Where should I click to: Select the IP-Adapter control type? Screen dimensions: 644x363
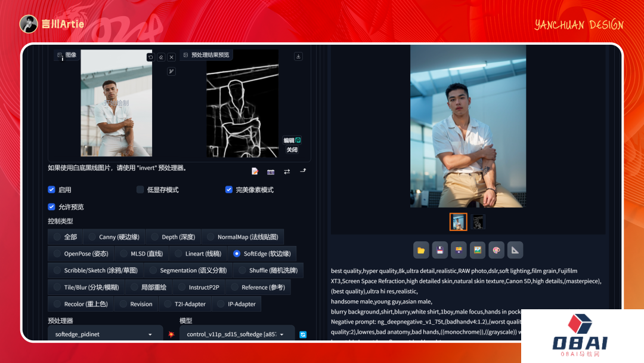coord(237,304)
